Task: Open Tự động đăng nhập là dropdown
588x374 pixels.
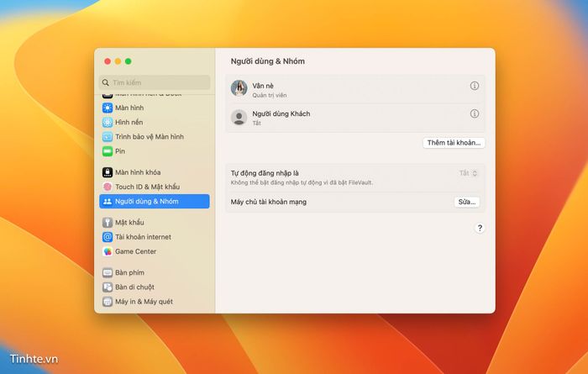Action: click(468, 173)
